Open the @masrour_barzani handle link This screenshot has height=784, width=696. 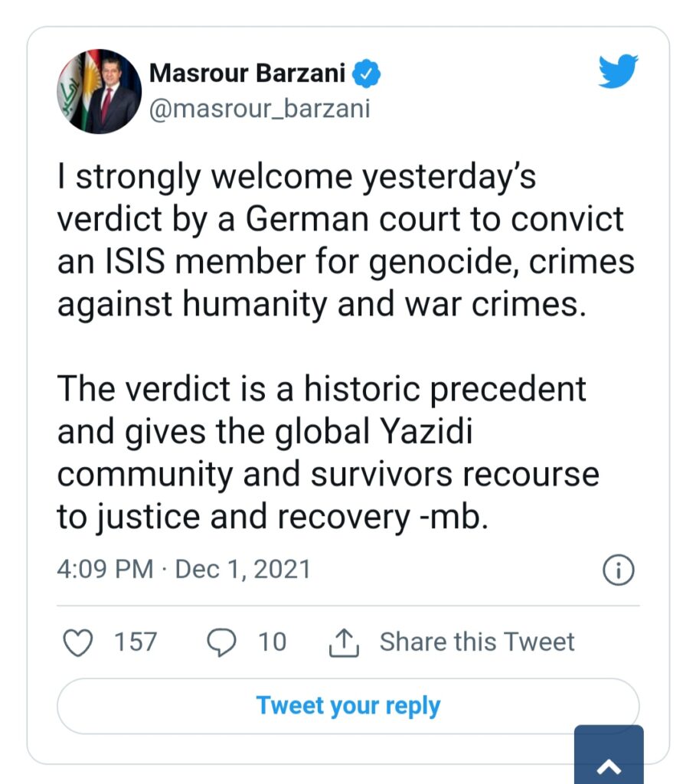(x=259, y=109)
